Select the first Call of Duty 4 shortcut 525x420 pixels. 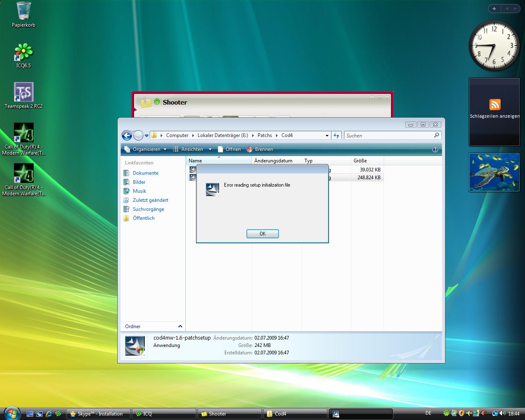click(x=23, y=139)
